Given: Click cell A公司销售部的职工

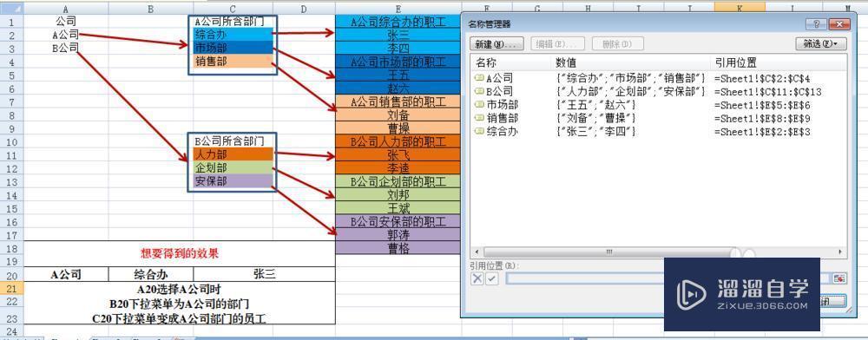Looking at the screenshot, I should 398,101.
